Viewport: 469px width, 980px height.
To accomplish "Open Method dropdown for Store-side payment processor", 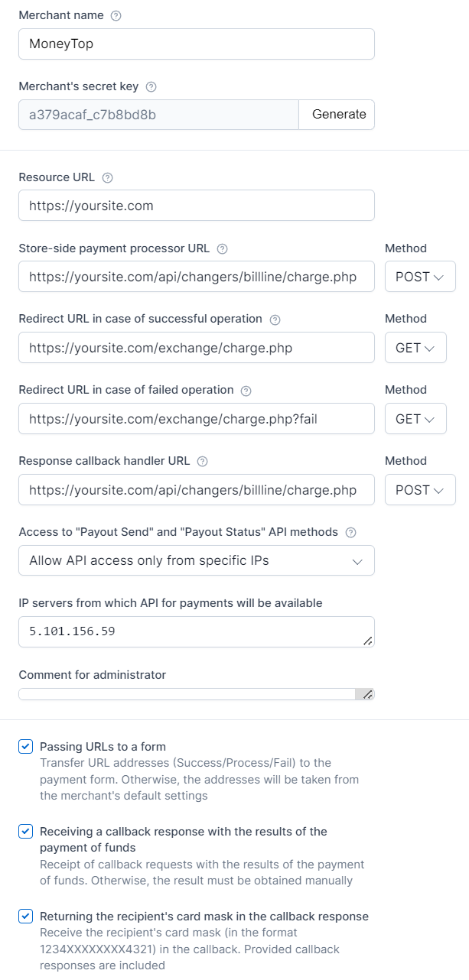I will [x=419, y=277].
